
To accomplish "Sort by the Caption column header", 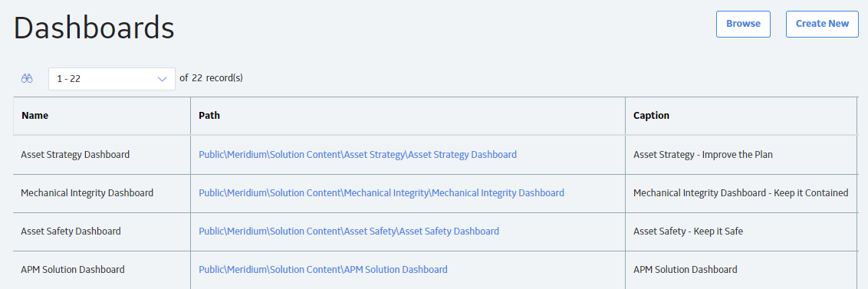I will (x=651, y=116).
